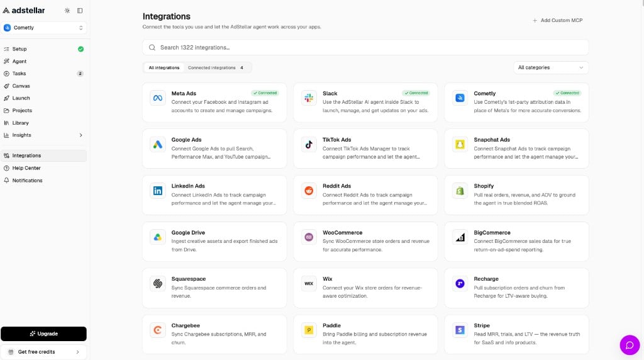
Task: Click the Cometly card Connected badge
Action: 567,93
